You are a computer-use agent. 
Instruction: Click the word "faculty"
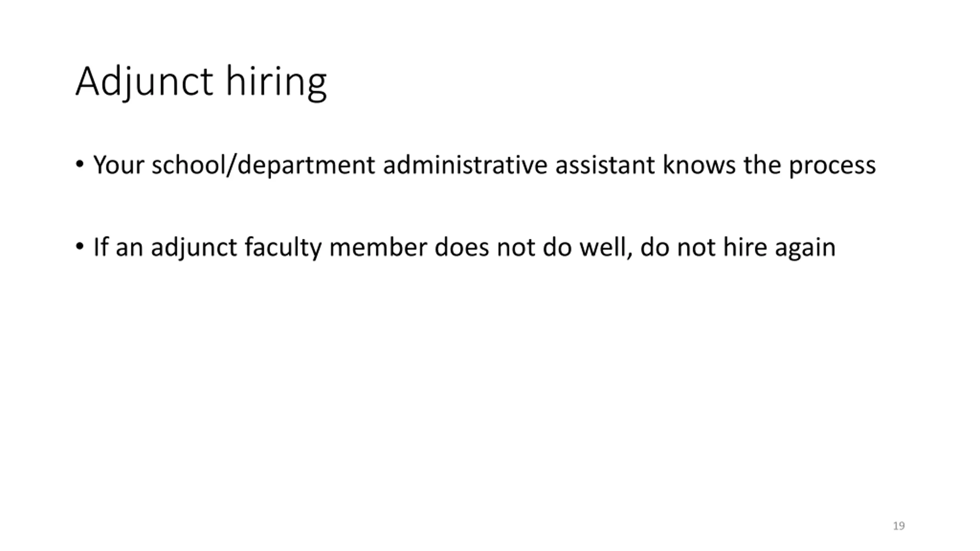coord(283,248)
